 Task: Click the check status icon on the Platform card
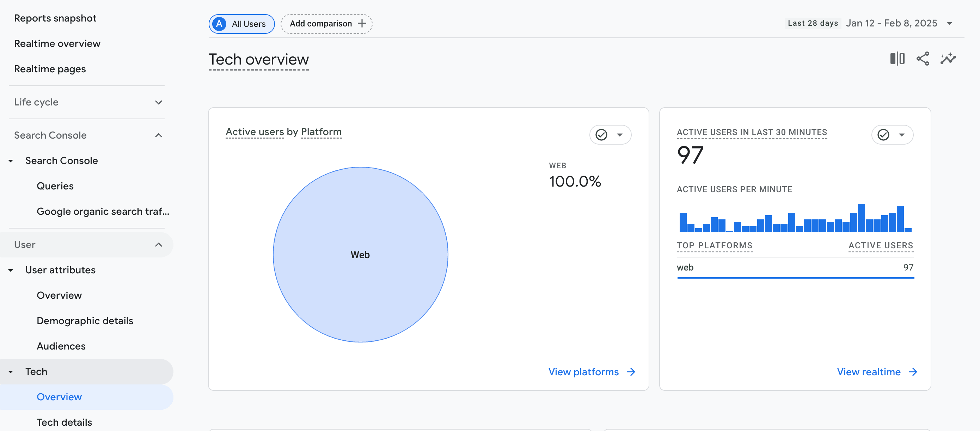[x=601, y=135]
